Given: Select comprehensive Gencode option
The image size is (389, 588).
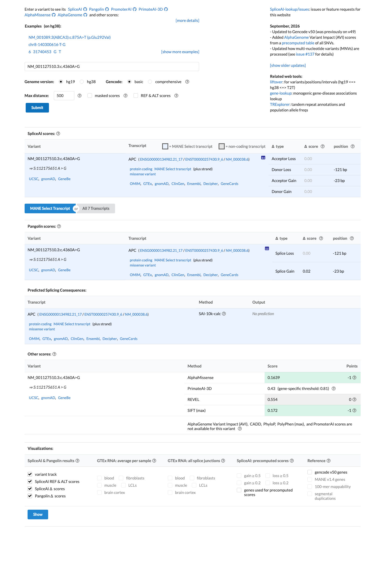Looking at the screenshot, I should [150, 82].
